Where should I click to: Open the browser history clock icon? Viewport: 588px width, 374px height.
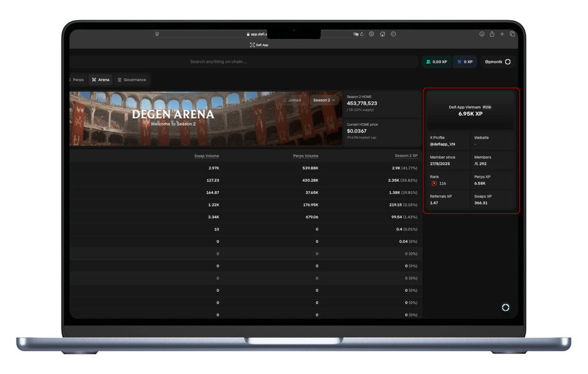393,34
